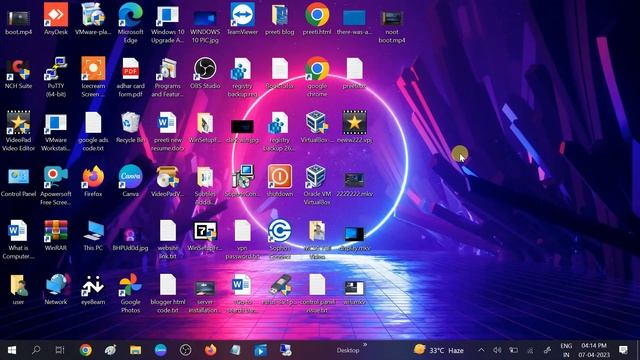Switch ENG IN input language
The width and height of the screenshot is (640, 360).
(x=566, y=350)
